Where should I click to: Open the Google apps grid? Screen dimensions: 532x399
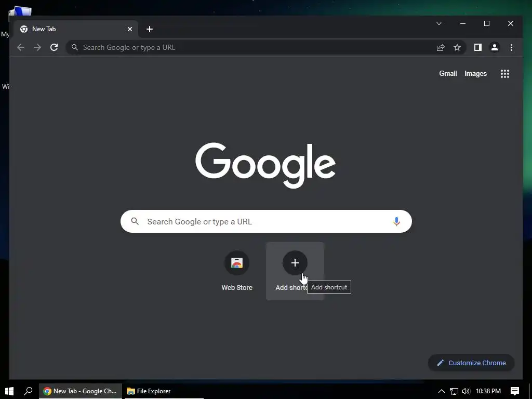click(x=505, y=74)
